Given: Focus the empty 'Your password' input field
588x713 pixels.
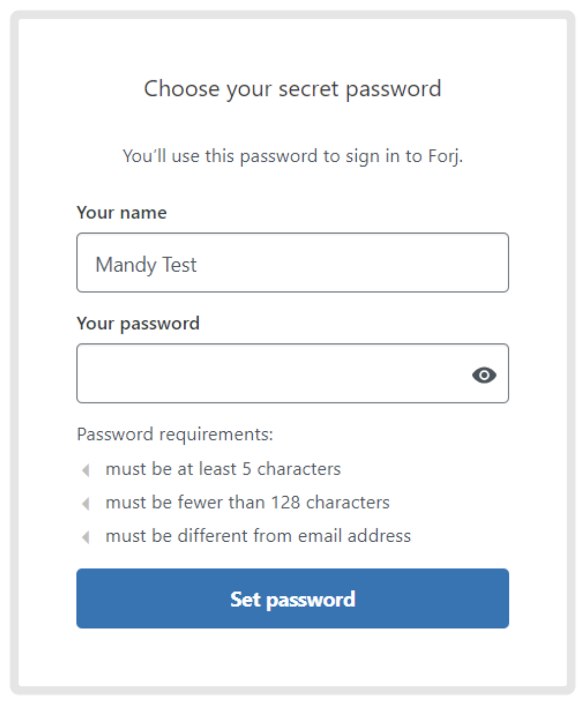Looking at the screenshot, I should pyautogui.click(x=292, y=373).
